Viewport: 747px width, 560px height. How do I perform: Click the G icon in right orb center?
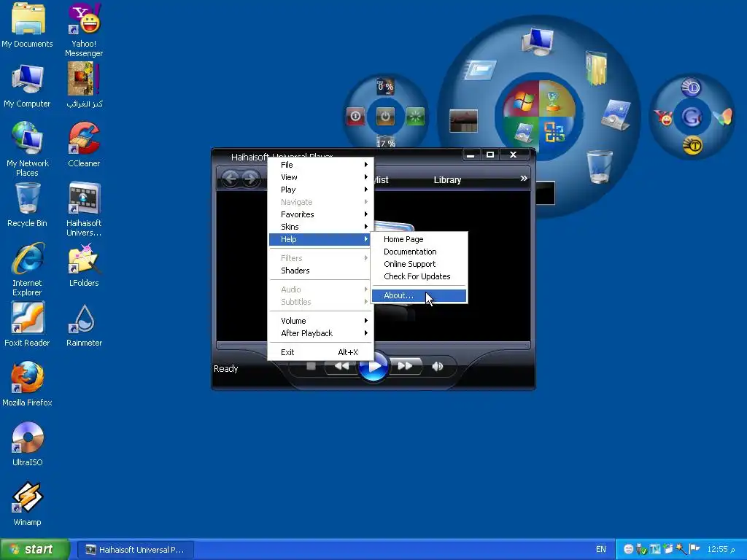(x=692, y=117)
